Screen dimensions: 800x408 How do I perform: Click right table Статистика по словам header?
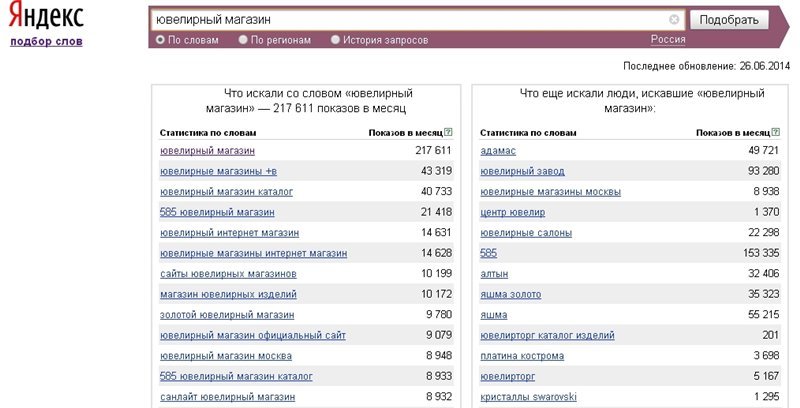[x=528, y=133]
